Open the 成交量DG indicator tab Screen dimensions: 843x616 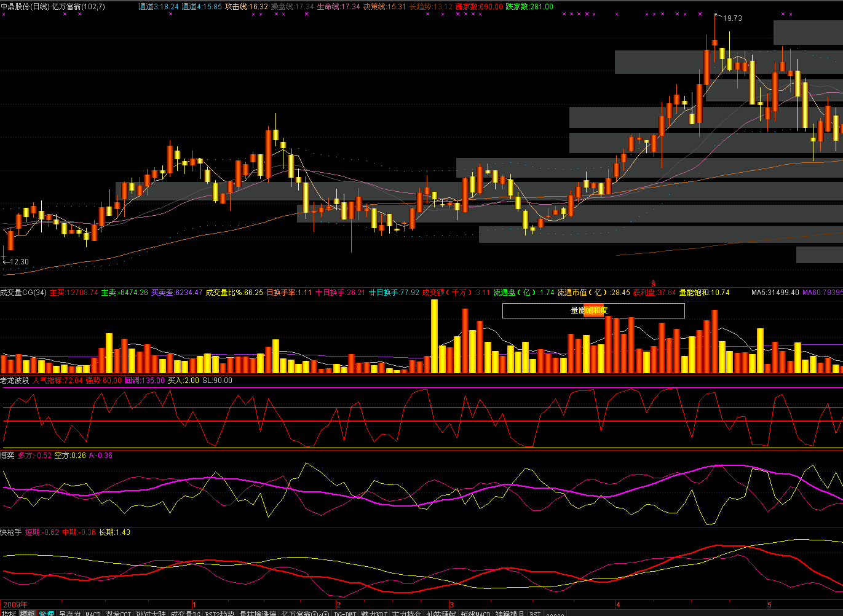coord(186,613)
